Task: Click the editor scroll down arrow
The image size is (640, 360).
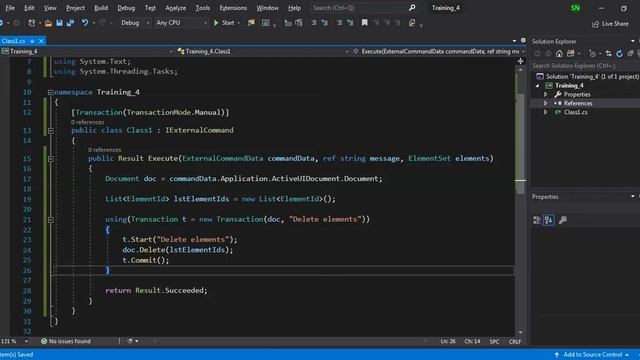Action: pyautogui.click(x=520, y=333)
